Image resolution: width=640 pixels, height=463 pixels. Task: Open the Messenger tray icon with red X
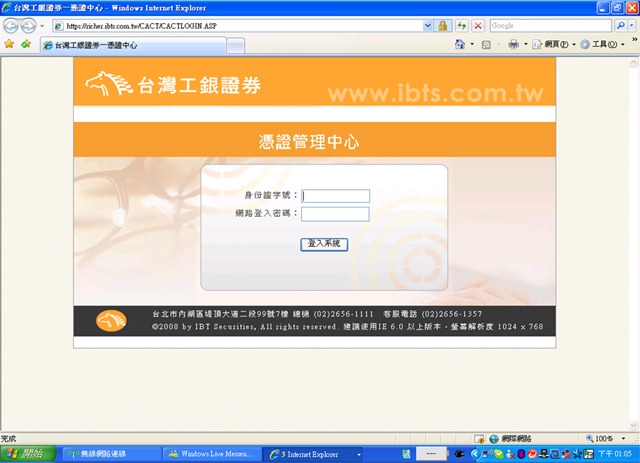coord(510,454)
